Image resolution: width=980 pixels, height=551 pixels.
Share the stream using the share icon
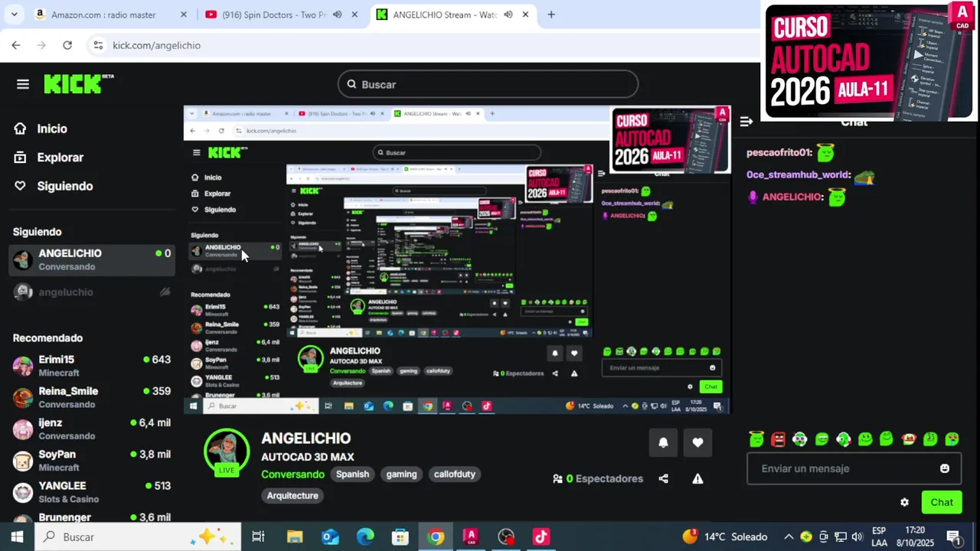(663, 478)
